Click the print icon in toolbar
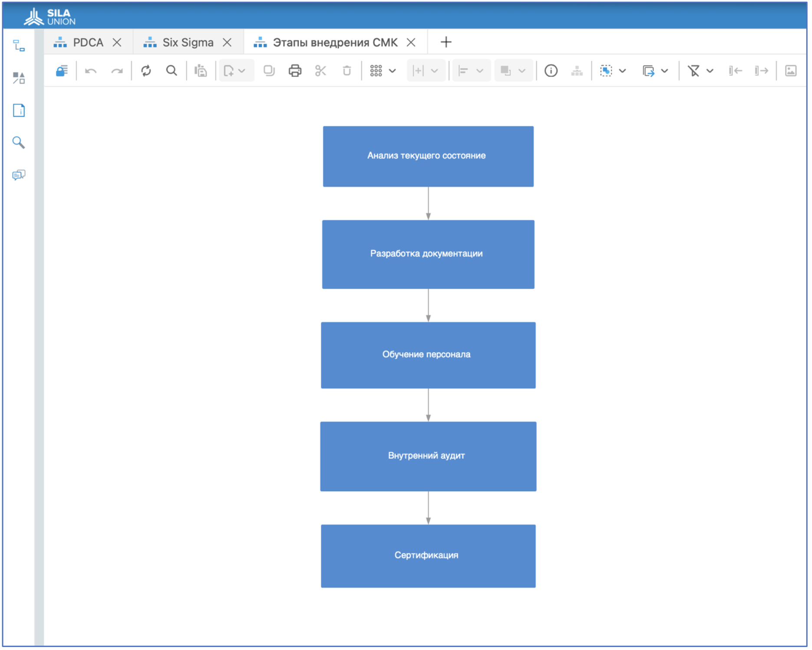Image resolution: width=812 pixels, height=650 pixels. 295,71
